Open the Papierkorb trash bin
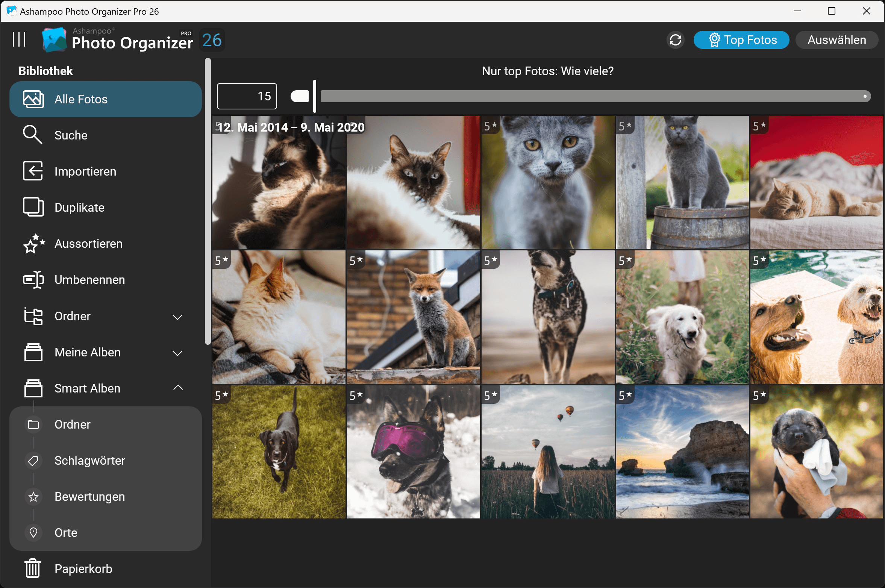Screen dimensions: 885x588 (x=83, y=568)
